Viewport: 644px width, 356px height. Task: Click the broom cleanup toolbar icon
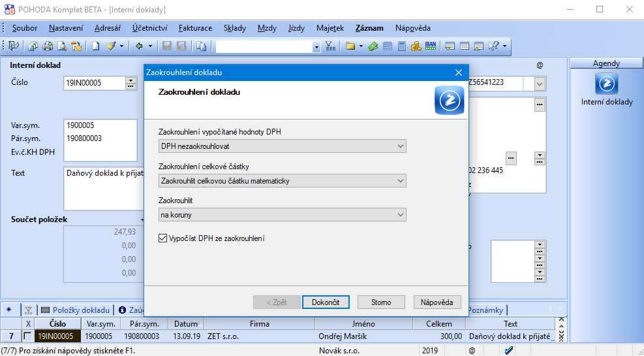coord(111,46)
